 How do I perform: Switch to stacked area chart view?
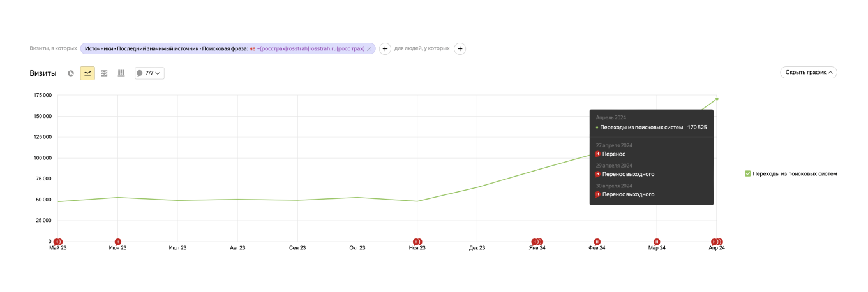tap(104, 73)
